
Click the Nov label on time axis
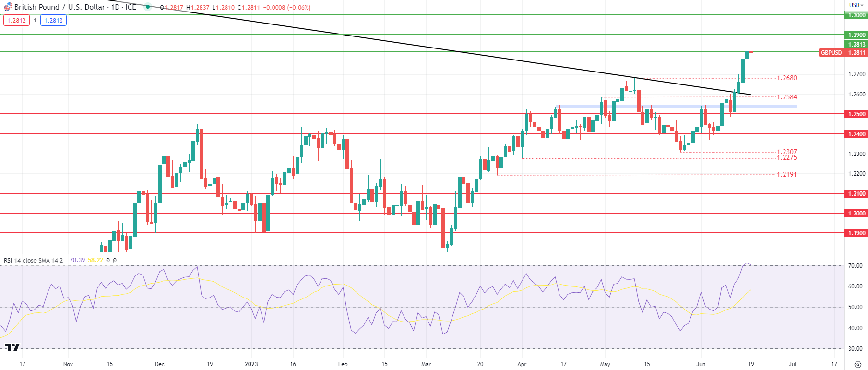(x=68, y=364)
